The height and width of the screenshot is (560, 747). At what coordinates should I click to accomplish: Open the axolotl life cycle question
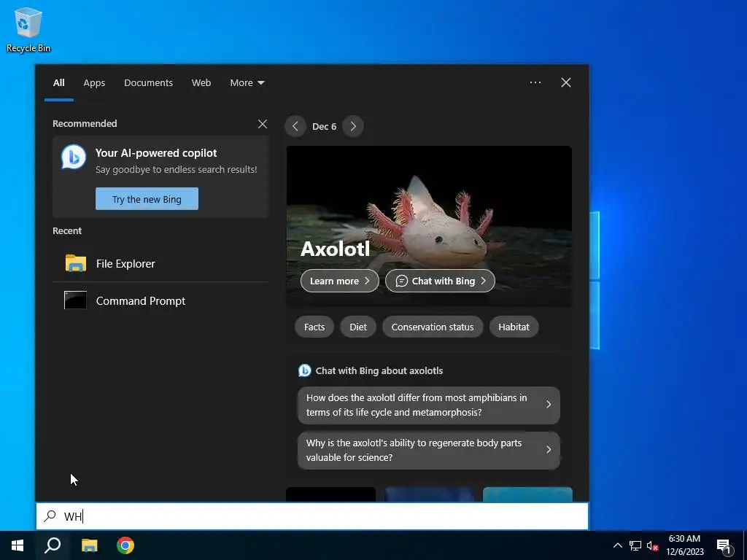429,405
